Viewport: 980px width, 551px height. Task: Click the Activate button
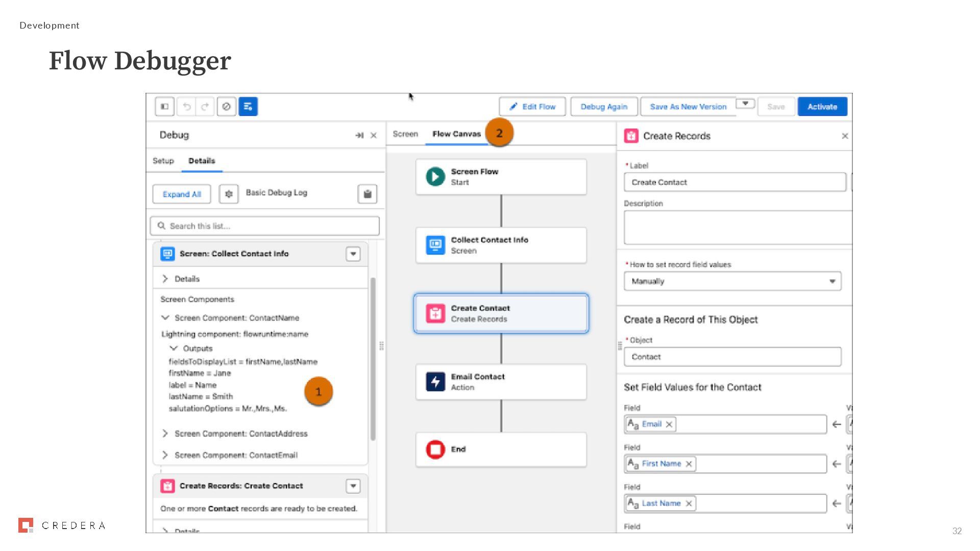822,107
